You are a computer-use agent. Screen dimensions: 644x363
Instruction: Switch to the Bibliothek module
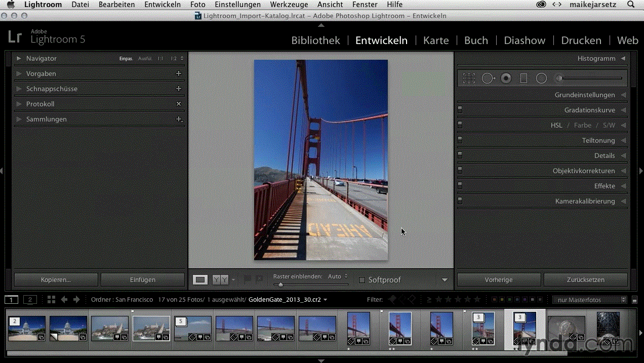click(315, 41)
